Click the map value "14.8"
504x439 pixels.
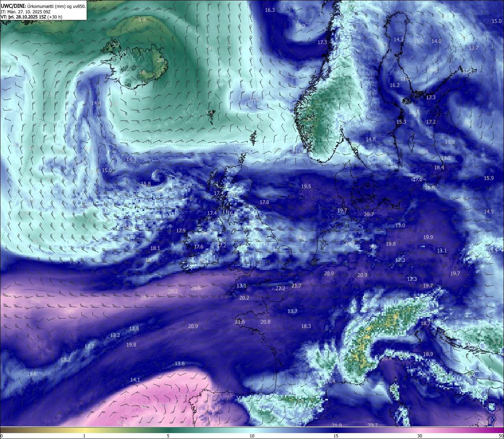(x=371, y=139)
